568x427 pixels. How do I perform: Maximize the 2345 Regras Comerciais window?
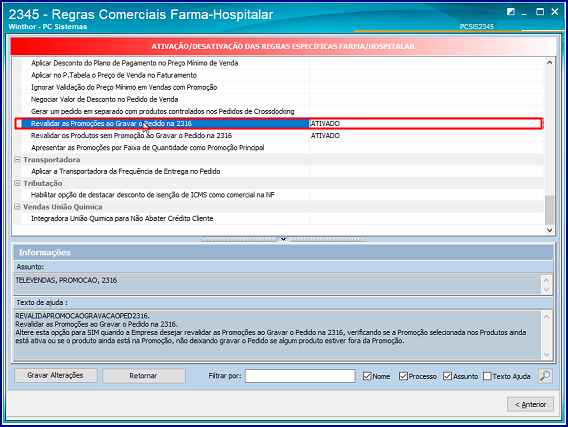tap(540, 12)
